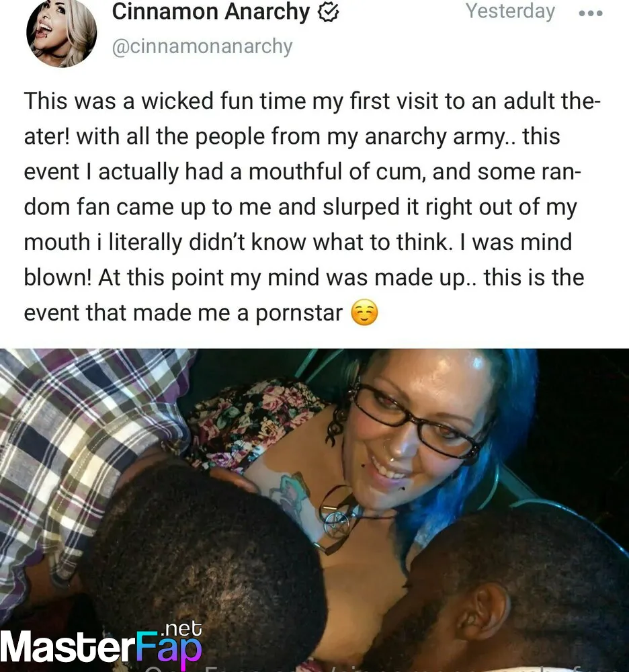Open the Cinnamon Anarchy display name
629x672 pixels.
[210, 12]
